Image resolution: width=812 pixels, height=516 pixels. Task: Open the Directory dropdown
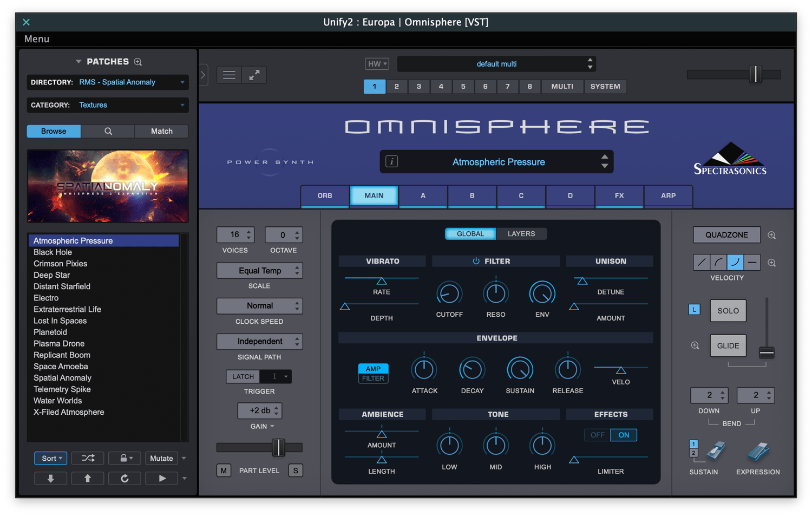click(108, 82)
